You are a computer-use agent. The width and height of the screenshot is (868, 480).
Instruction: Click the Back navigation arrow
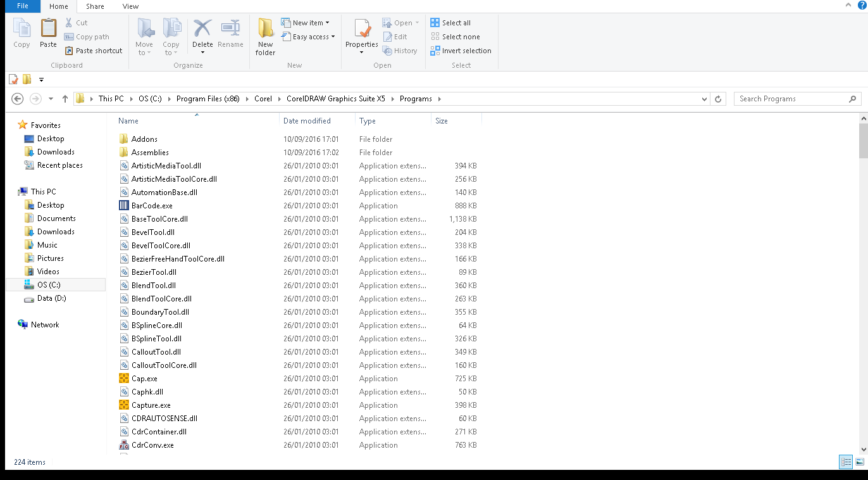click(18, 99)
